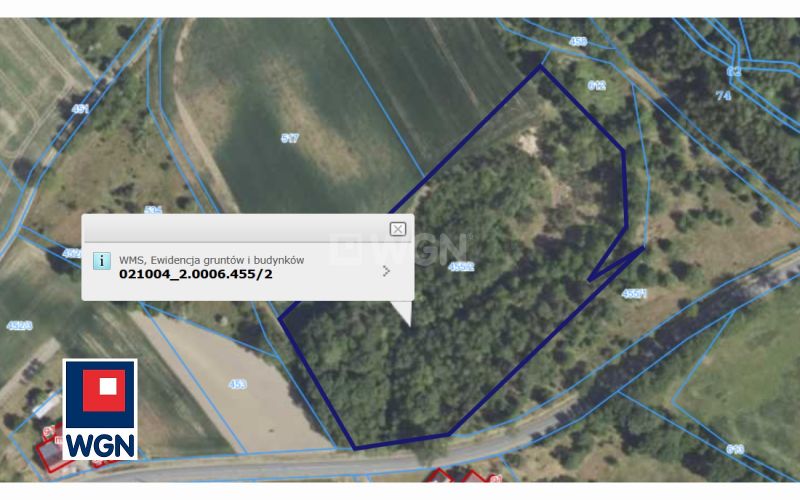
Task: Select parcel label 458 near top
Action: coord(578,41)
